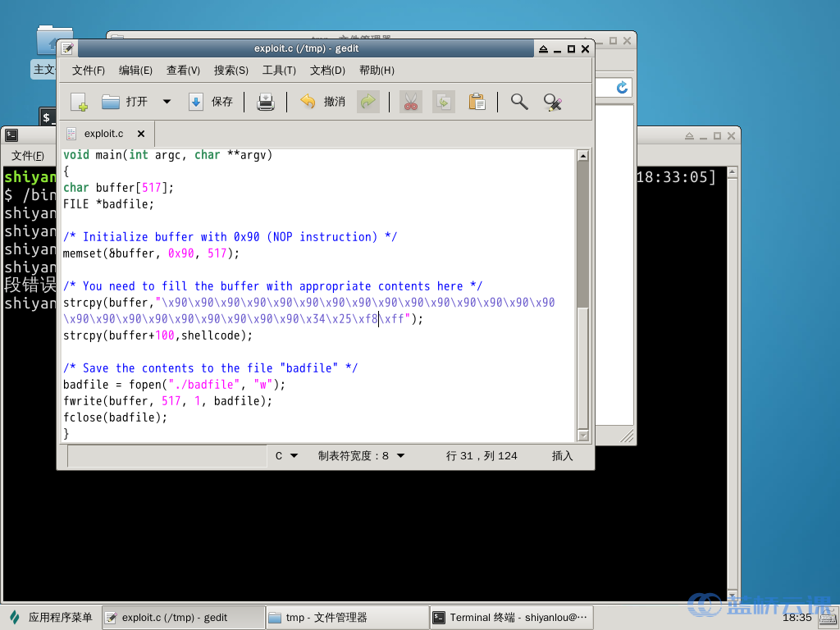Open the 应用程序菜单 applications menu
840x630 pixels.
(x=51, y=618)
